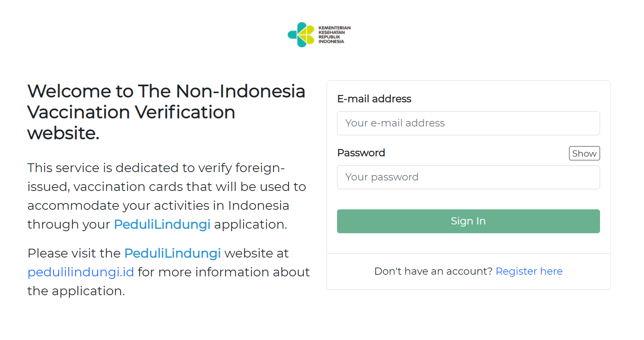644x340 pixels.
Task: Click the accommodate your activities in Indonesia line
Action: pyautogui.click(x=158, y=206)
